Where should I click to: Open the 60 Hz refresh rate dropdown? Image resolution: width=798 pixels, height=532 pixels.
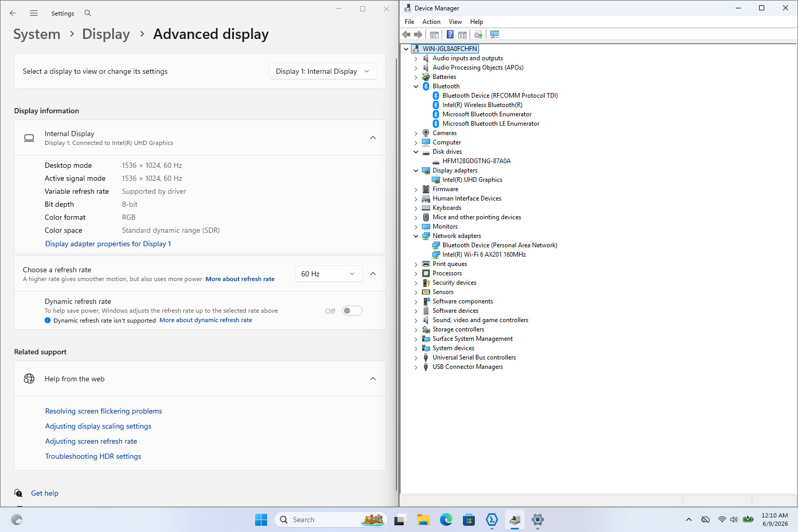tap(328, 274)
